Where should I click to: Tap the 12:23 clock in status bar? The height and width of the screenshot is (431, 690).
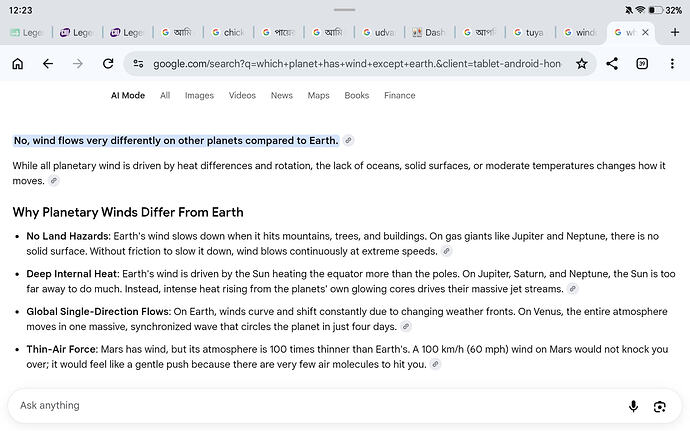pyautogui.click(x=21, y=10)
